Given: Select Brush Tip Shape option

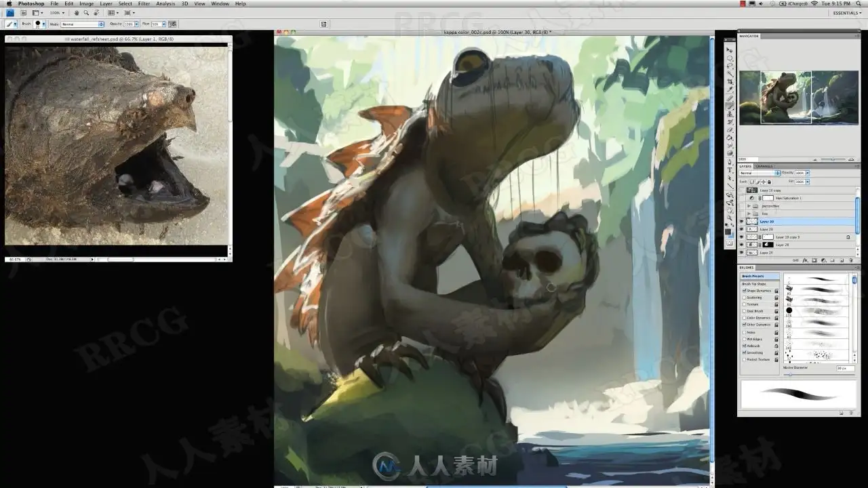Looking at the screenshot, I should 759,283.
